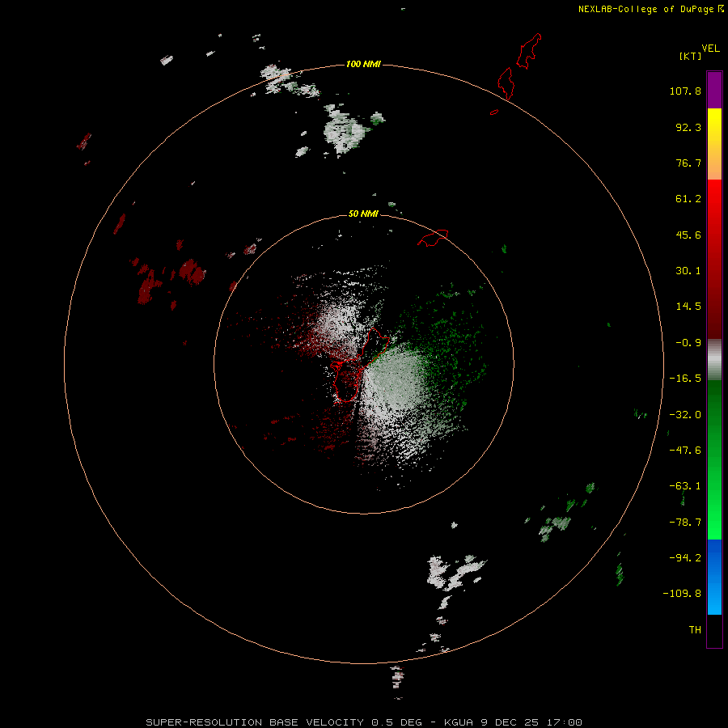Click the 100 NMI range ring label
Image resolution: width=728 pixels, height=728 pixels.
tap(363, 64)
